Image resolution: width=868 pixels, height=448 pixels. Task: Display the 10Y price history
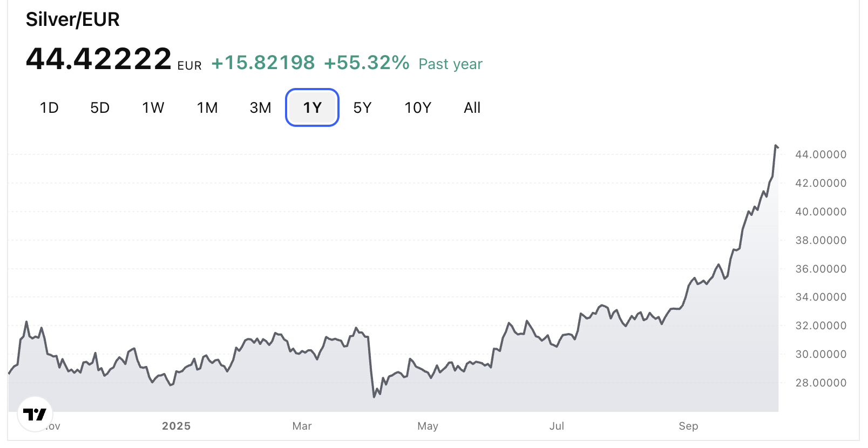tap(418, 108)
